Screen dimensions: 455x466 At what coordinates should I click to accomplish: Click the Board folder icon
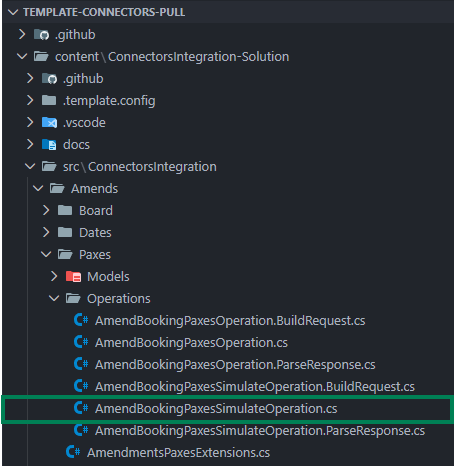click(65, 210)
